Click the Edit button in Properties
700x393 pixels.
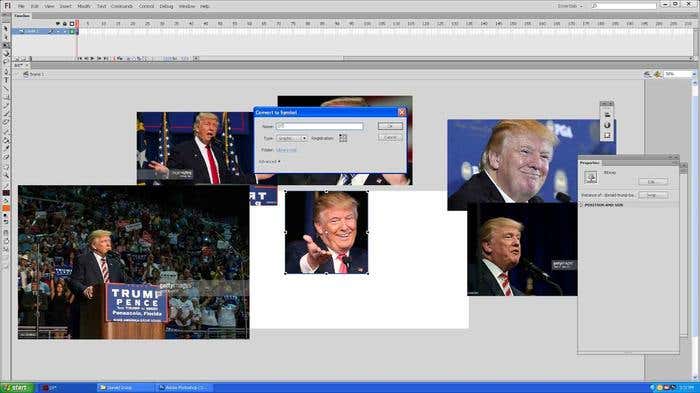pyautogui.click(x=653, y=182)
